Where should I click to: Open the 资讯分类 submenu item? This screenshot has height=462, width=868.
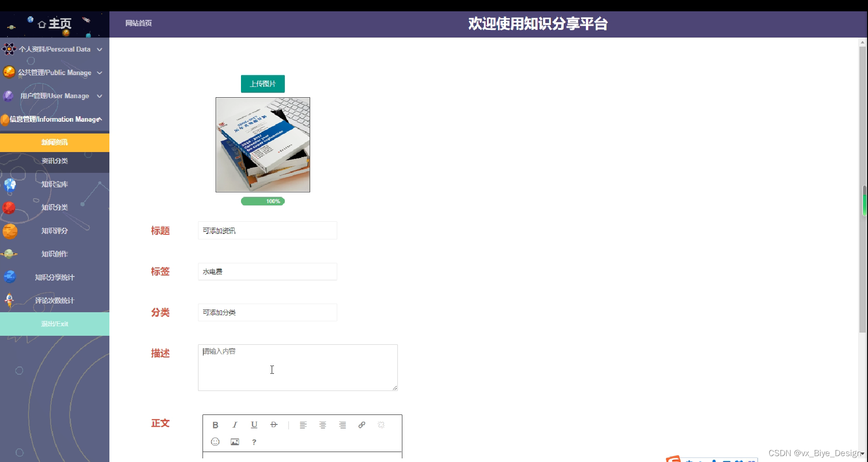pyautogui.click(x=55, y=161)
